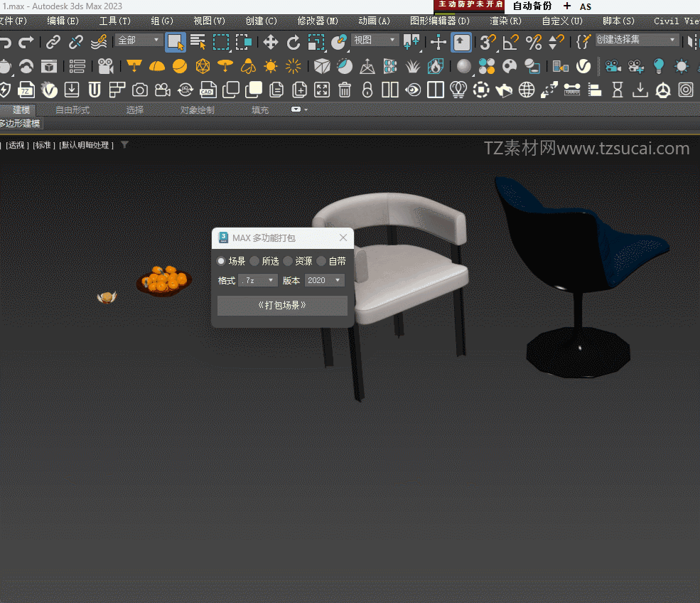
Task: Activate the Rotate tool
Action: (294, 43)
